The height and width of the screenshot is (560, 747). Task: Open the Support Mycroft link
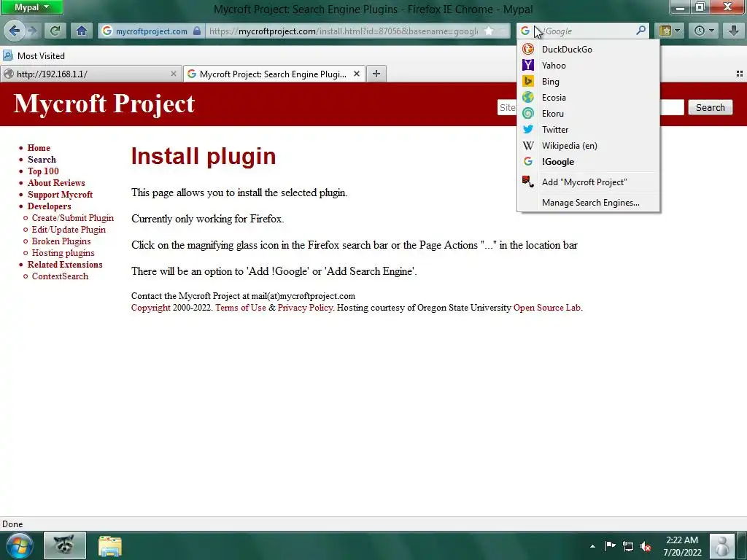(x=60, y=194)
